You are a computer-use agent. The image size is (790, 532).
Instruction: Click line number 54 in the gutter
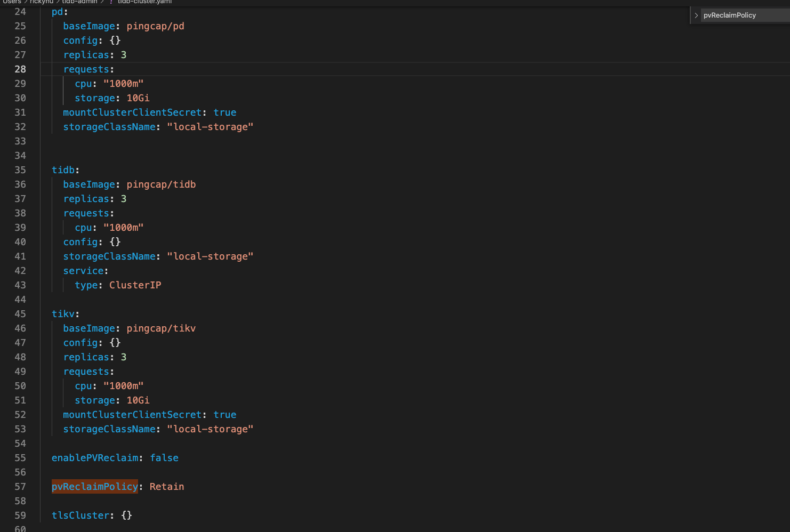click(x=20, y=444)
